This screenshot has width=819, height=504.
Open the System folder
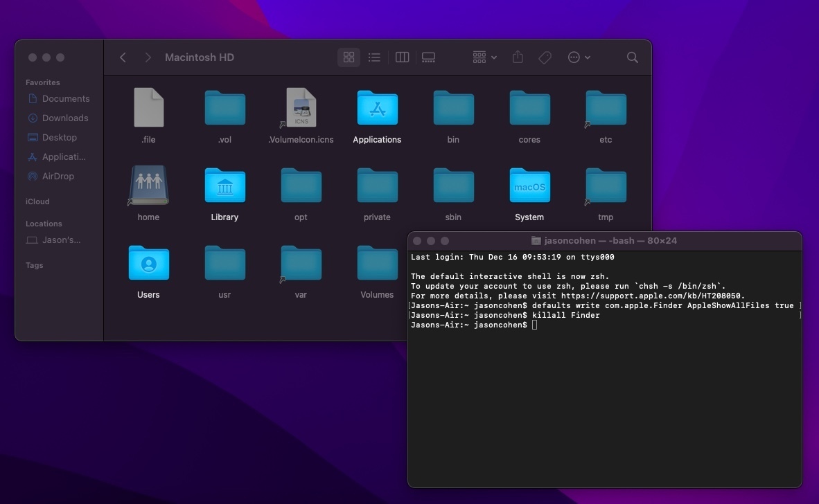(529, 186)
